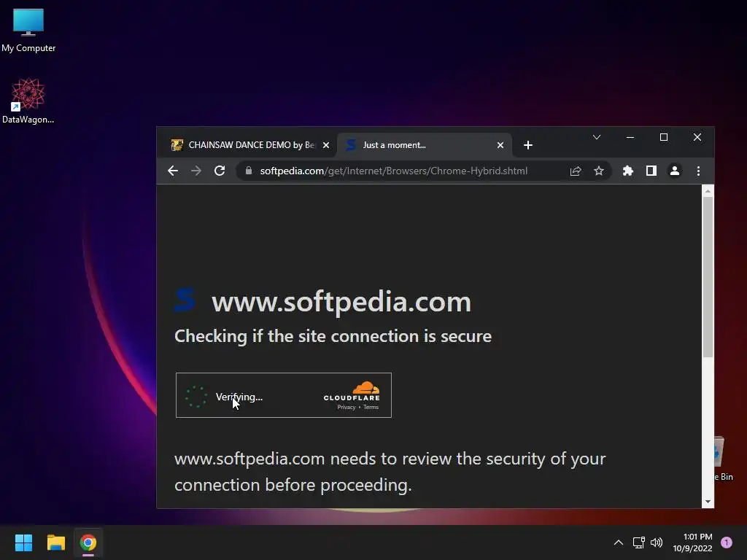The width and height of the screenshot is (747, 560).
Task: Click the Chrome taskbar icon
Action: click(88, 542)
